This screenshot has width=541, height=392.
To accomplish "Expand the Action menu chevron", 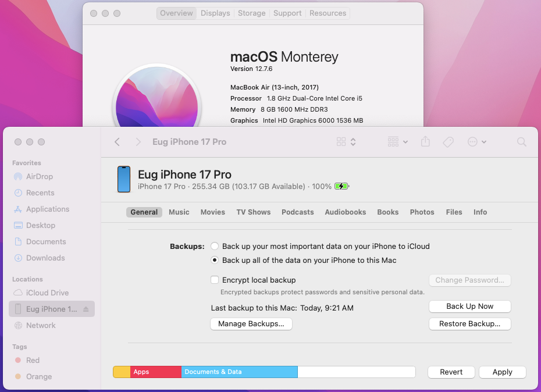I will [x=484, y=142].
